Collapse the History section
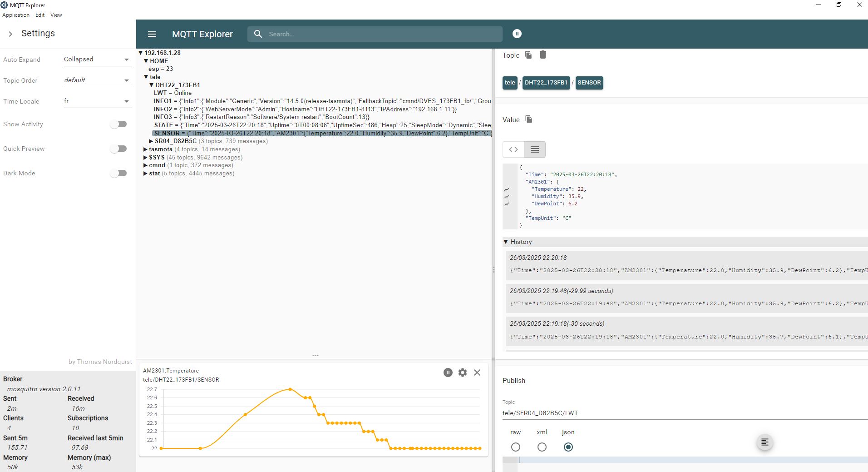Screen dimensions: 868x472 point(506,242)
